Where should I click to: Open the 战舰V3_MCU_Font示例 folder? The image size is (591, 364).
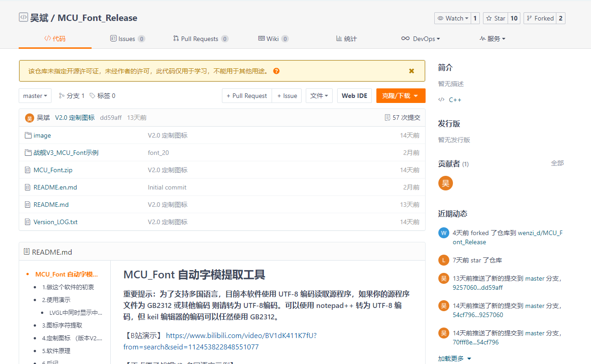click(x=66, y=153)
